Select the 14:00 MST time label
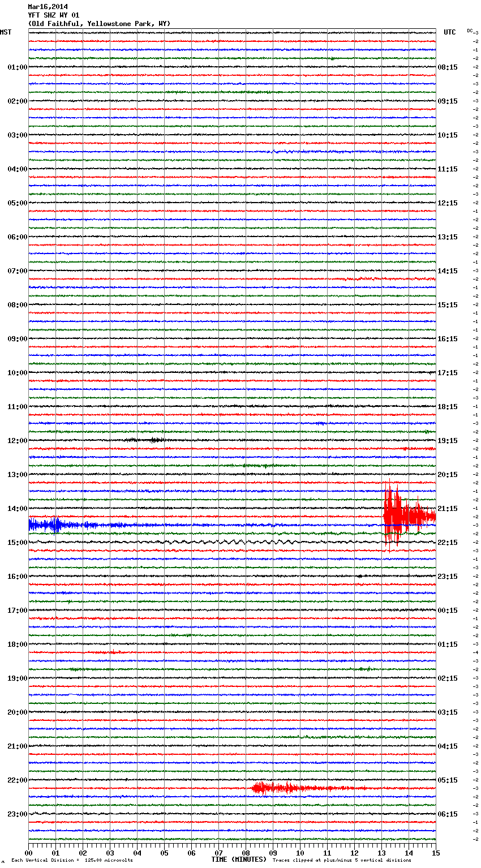The height and width of the screenshot is (868, 481). click(x=17, y=509)
